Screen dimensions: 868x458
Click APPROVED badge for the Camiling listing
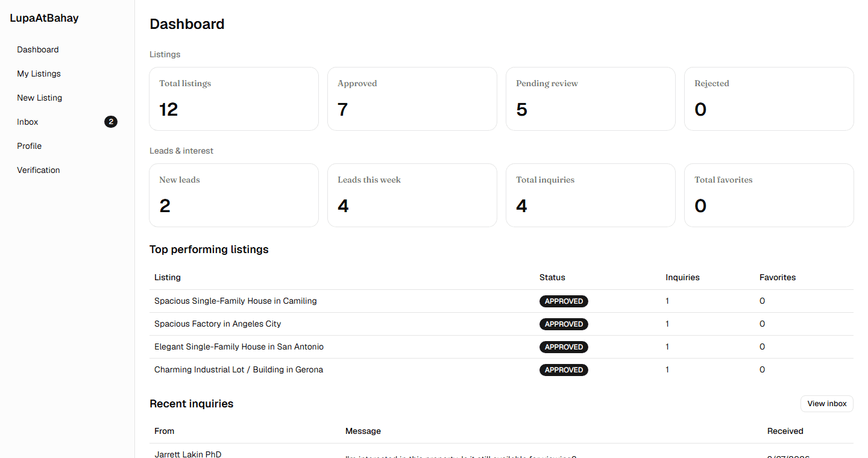pyautogui.click(x=564, y=301)
